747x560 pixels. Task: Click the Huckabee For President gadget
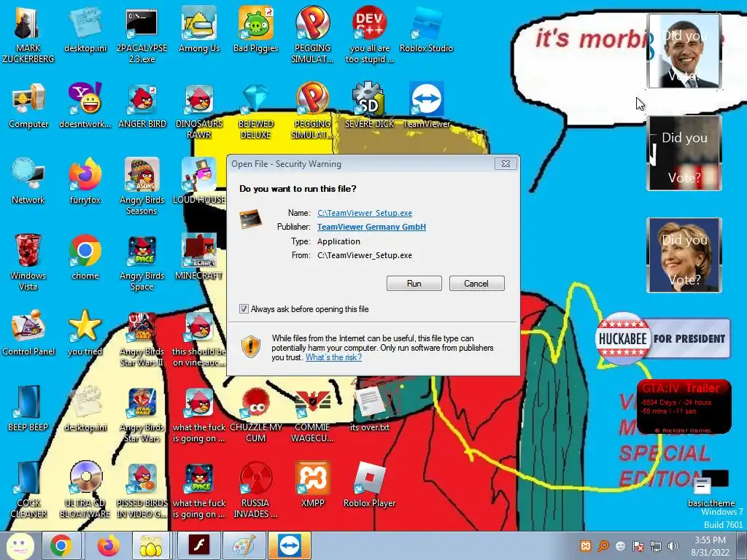tap(662, 338)
